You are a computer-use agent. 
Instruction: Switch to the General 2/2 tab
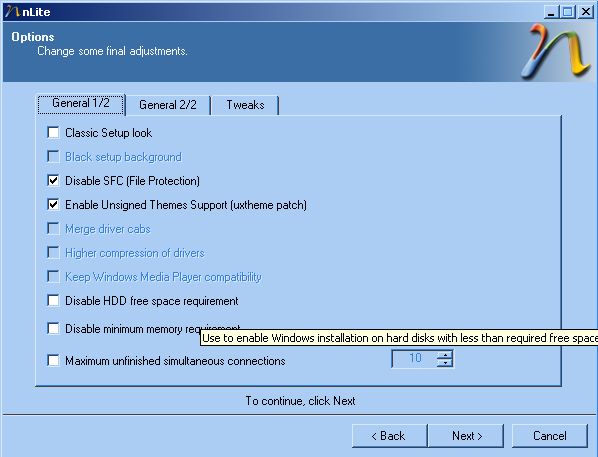click(168, 105)
